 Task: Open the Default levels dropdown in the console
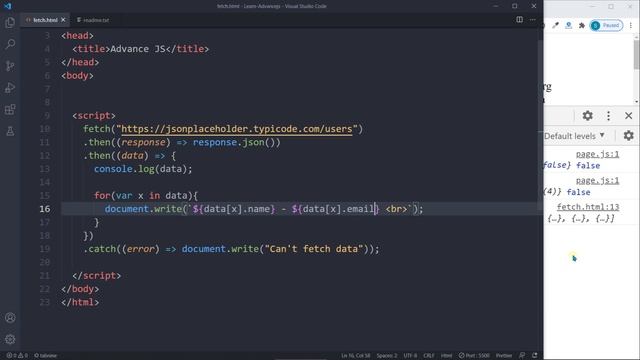(574, 136)
